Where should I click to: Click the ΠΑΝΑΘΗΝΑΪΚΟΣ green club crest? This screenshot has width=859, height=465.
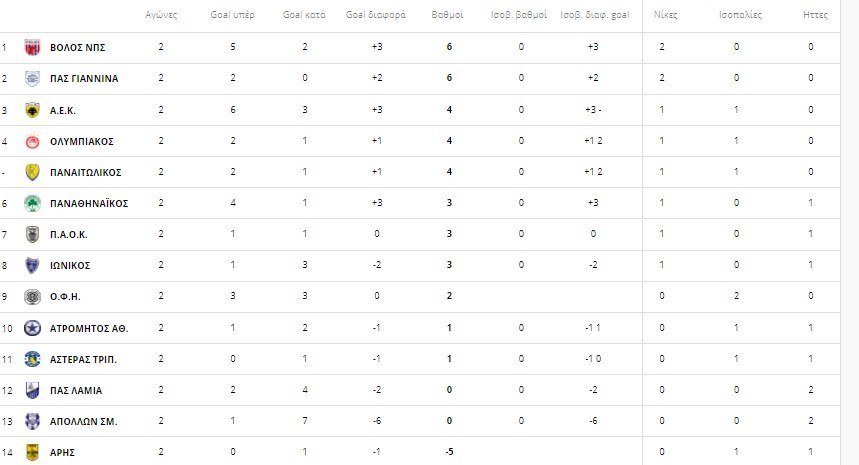(31, 203)
